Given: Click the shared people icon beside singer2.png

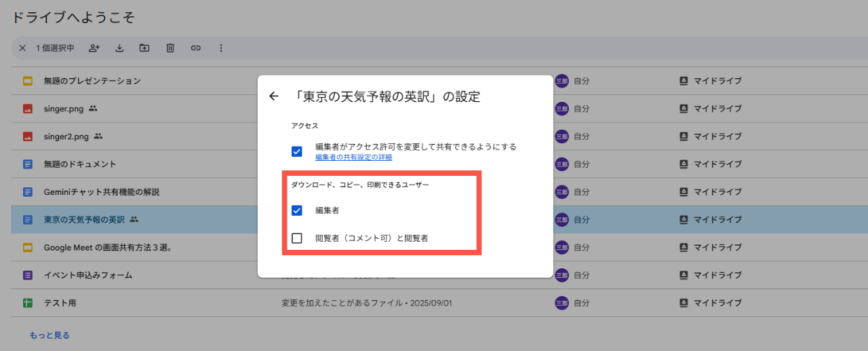Looking at the screenshot, I should [x=98, y=136].
